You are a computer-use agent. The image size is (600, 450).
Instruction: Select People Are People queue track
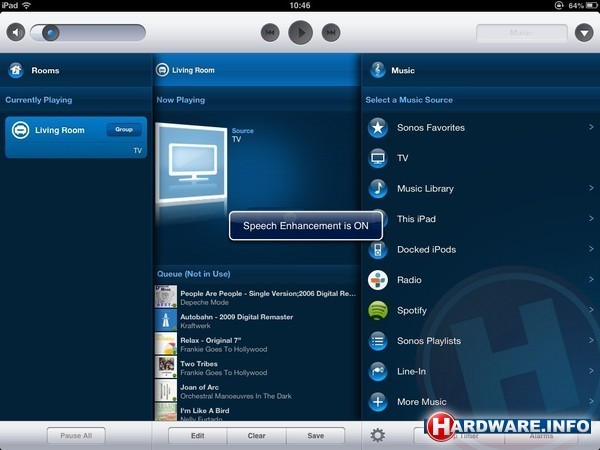(256, 297)
